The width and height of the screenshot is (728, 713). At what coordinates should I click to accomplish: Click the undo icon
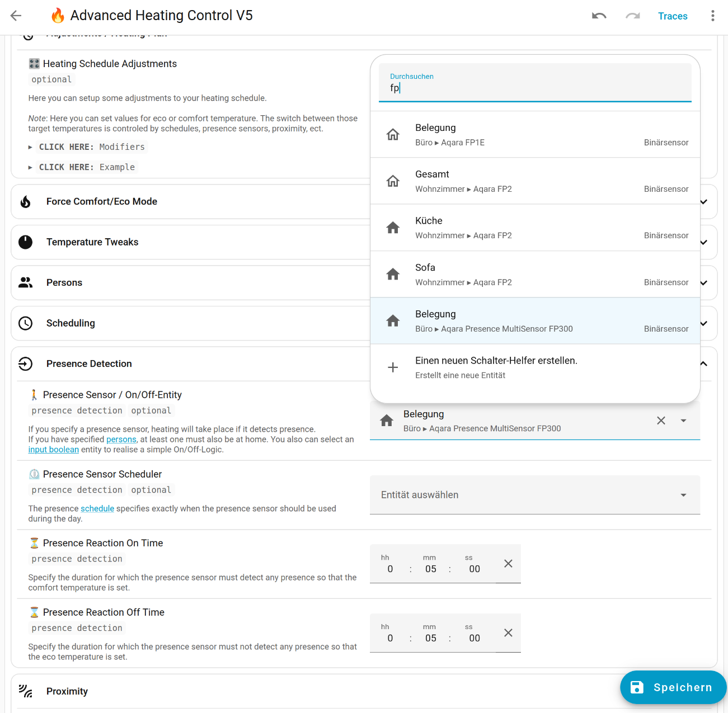pyautogui.click(x=599, y=16)
